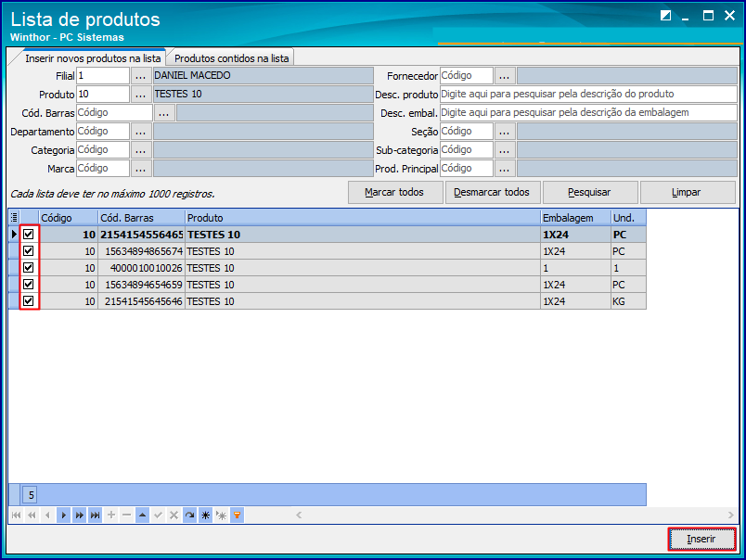Jump forward several records with double-right arrow
The height and width of the screenshot is (560, 746).
pyautogui.click(x=80, y=515)
